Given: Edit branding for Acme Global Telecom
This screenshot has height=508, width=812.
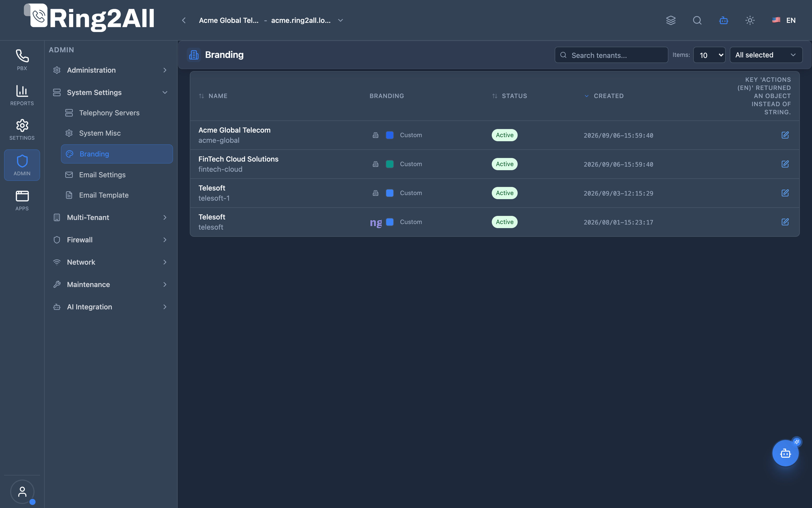Looking at the screenshot, I should (785, 135).
